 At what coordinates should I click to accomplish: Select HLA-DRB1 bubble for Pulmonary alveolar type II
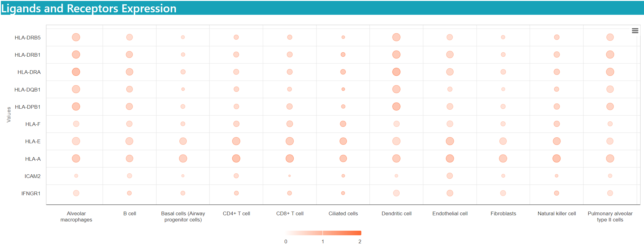click(x=610, y=55)
